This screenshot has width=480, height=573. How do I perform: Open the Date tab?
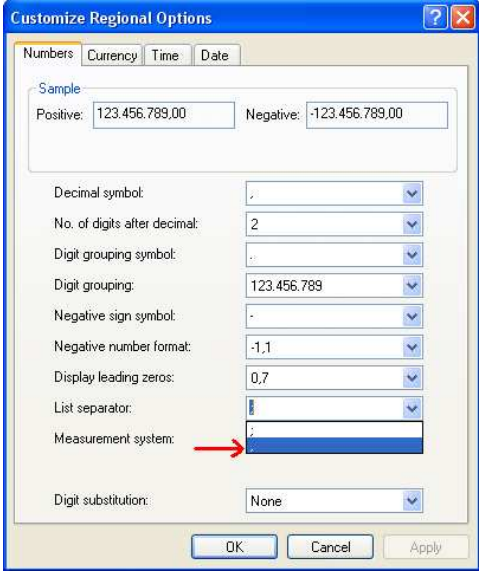[x=217, y=56]
